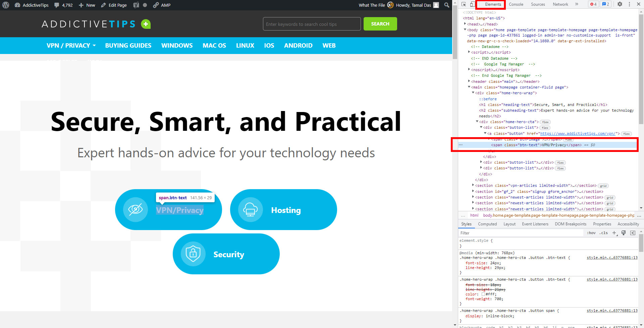The width and height of the screenshot is (644, 328).
Task: Expand the section vpn-articles node
Action: [473, 185]
